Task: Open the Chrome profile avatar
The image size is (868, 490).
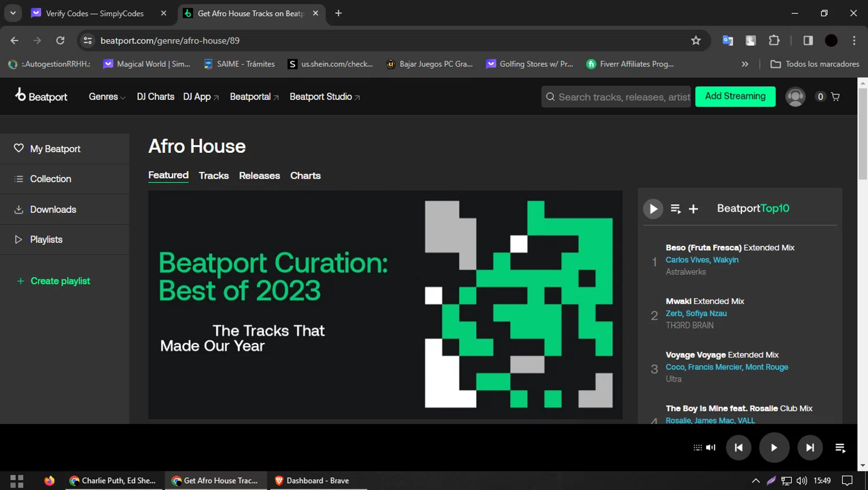Action: pyautogui.click(x=831, y=40)
